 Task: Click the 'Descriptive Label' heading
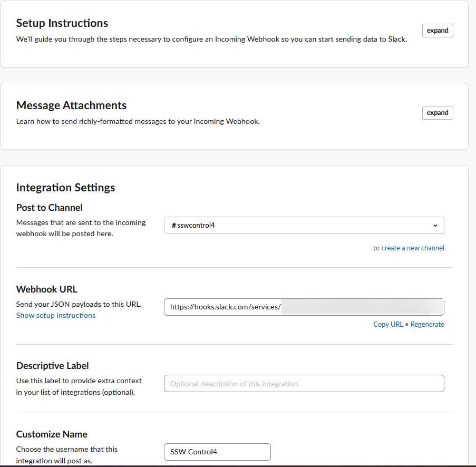52,366
